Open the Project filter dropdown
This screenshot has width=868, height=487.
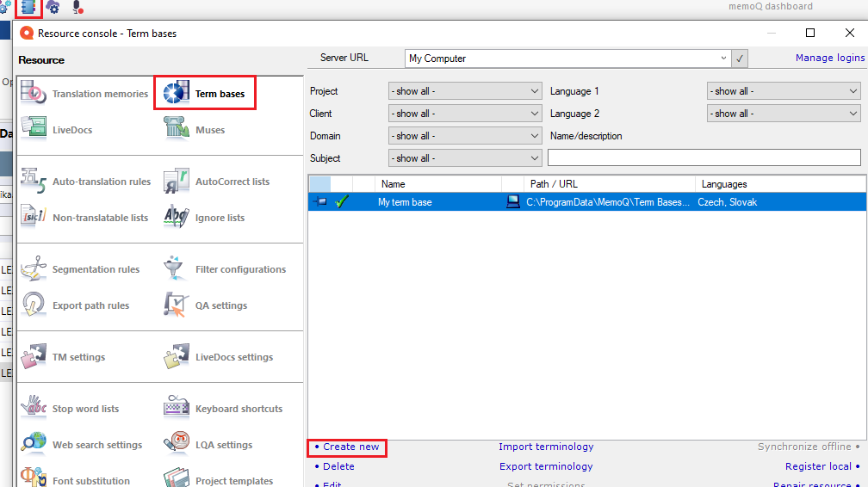coord(465,90)
